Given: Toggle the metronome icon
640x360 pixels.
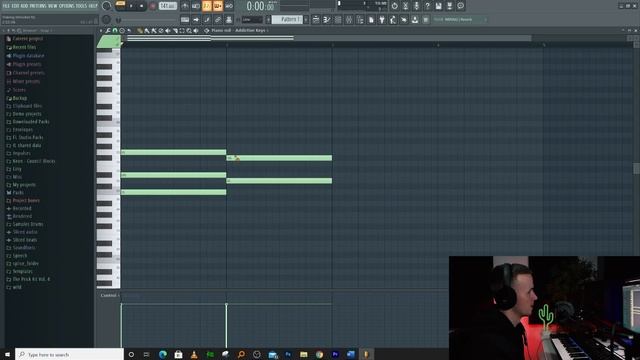Looking at the screenshot, I should click(x=185, y=6).
